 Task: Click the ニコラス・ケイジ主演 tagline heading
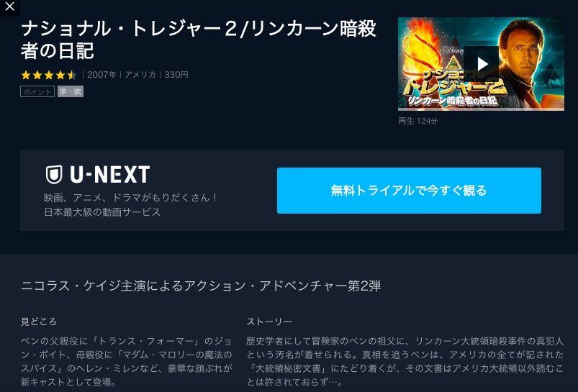pyautogui.click(x=201, y=286)
